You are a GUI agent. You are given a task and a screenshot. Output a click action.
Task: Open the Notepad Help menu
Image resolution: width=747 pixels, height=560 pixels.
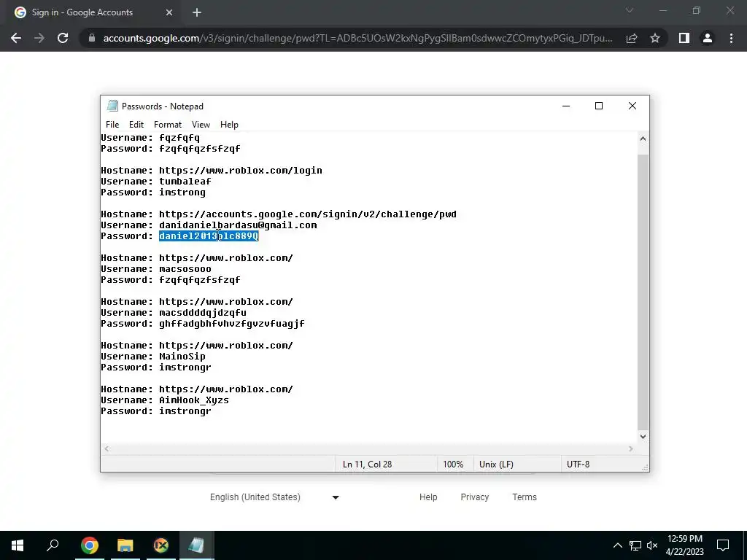[229, 124]
